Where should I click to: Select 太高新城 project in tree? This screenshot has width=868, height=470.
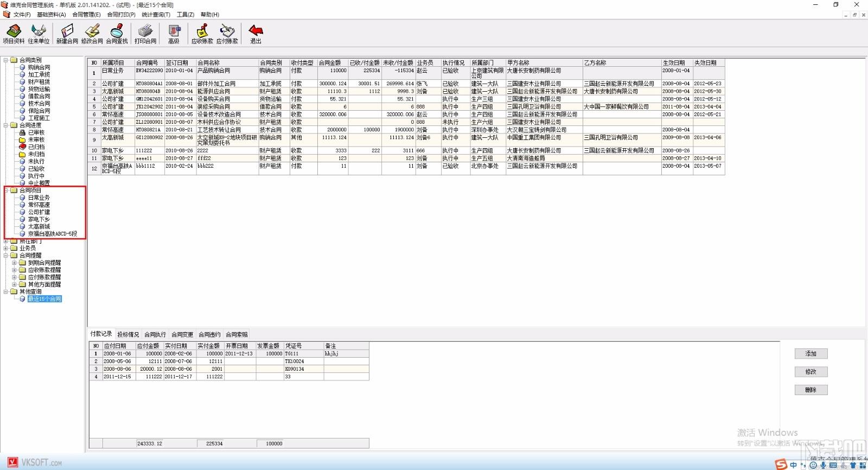tap(39, 226)
